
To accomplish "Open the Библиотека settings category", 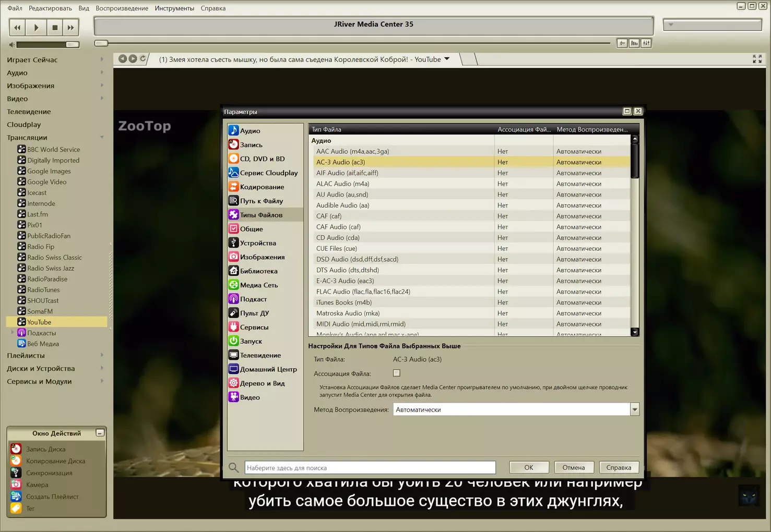I will tap(258, 271).
